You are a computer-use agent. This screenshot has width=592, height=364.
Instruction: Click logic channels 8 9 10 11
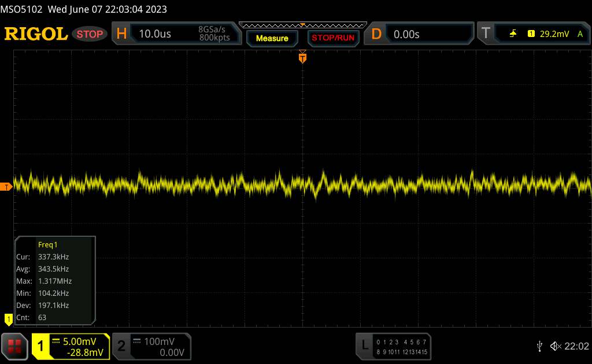[x=388, y=352]
